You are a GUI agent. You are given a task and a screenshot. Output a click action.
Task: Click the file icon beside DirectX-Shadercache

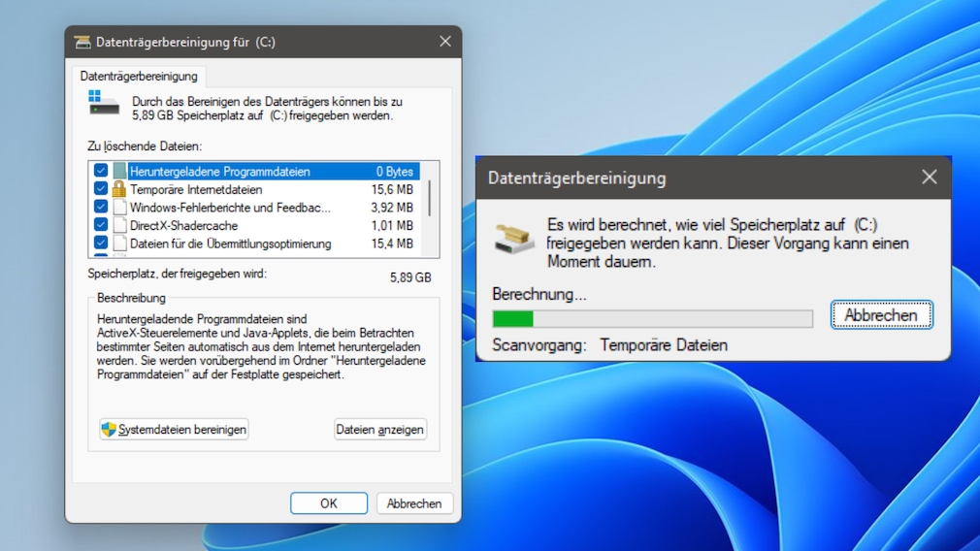(119, 225)
